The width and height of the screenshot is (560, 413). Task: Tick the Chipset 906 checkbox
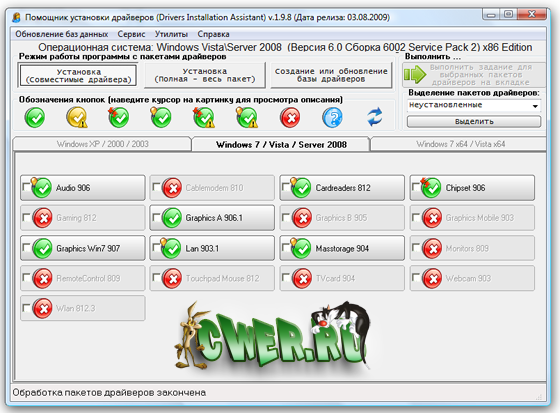[x=415, y=186]
